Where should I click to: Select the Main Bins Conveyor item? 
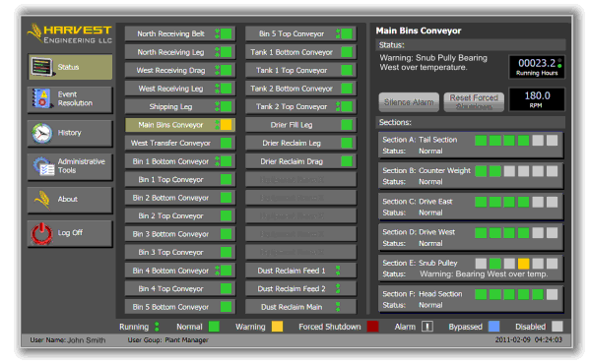(x=180, y=125)
